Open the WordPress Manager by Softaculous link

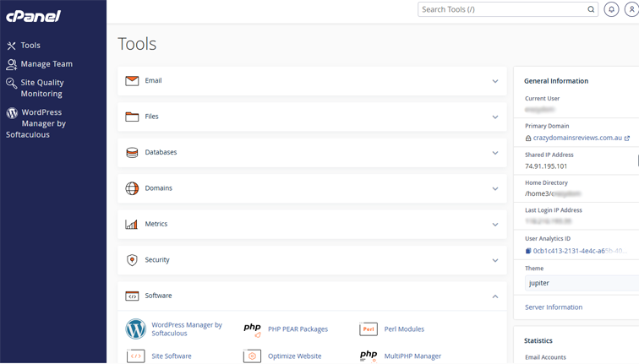(x=187, y=329)
